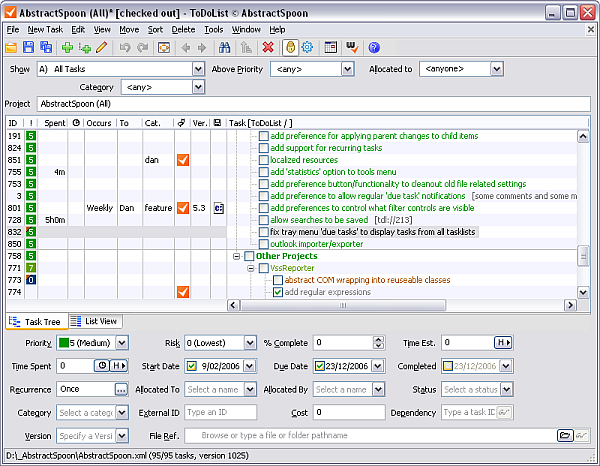Viewport: 600px width, 466px height.
Task: Open the Above Priority dropdown
Action: point(347,69)
